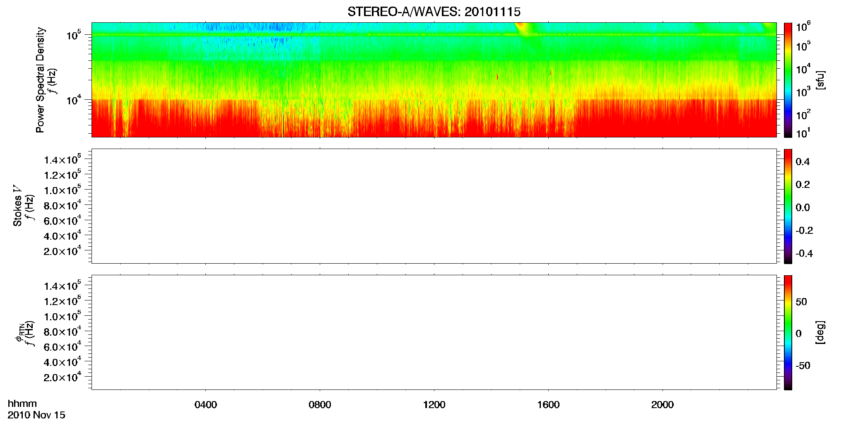868x447 pixels.
Task: Click the Power Spectral Density color bar
Action: [788, 80]
